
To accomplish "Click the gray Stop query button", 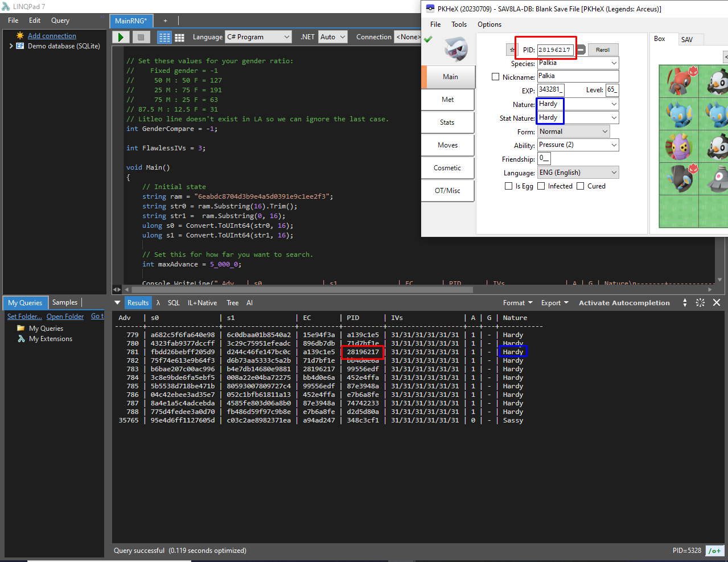I will point(141,37).
